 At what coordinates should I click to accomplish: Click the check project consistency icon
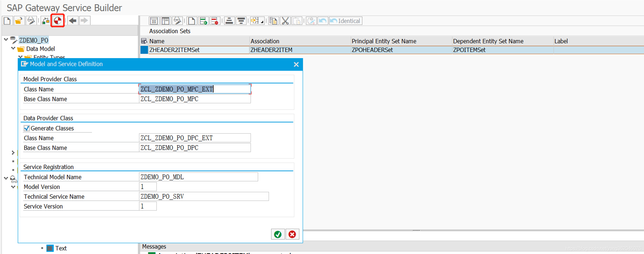point(45,21)
